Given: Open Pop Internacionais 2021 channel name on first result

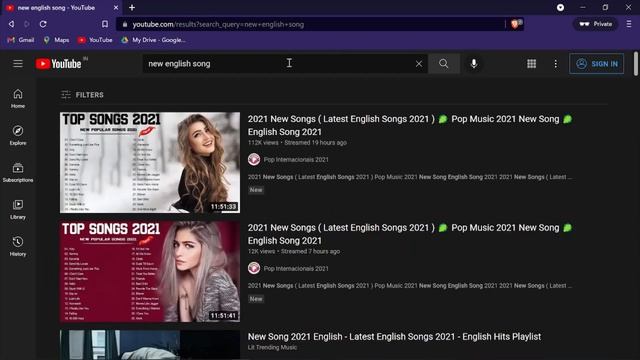Looking at the screenshot, I should pos(296,160).
